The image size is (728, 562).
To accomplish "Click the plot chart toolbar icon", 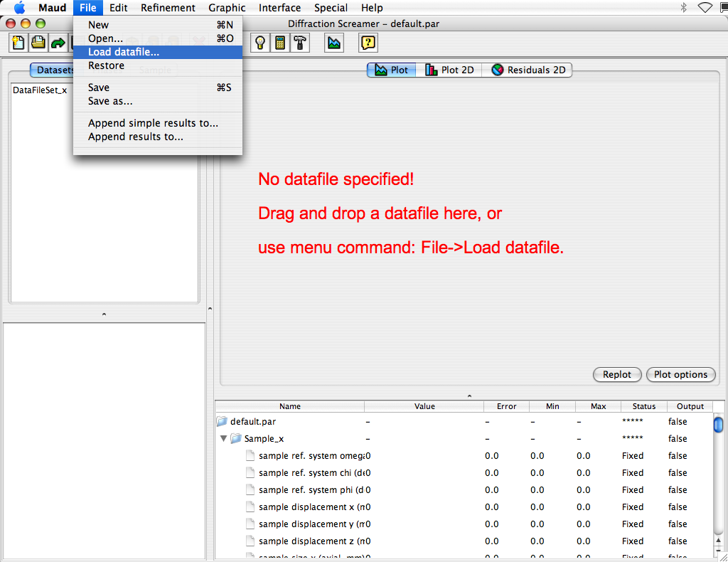I will pyautogui.click(x=334, y=43).
